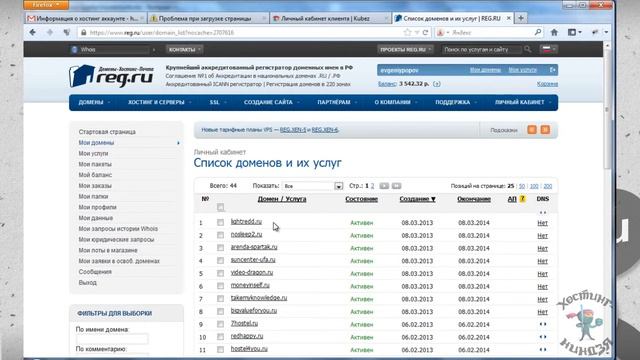Viewport: 640px width, 360px height.
Task: Switch to the Проблема при загрузке страницы tab
Action: point(208,18)
